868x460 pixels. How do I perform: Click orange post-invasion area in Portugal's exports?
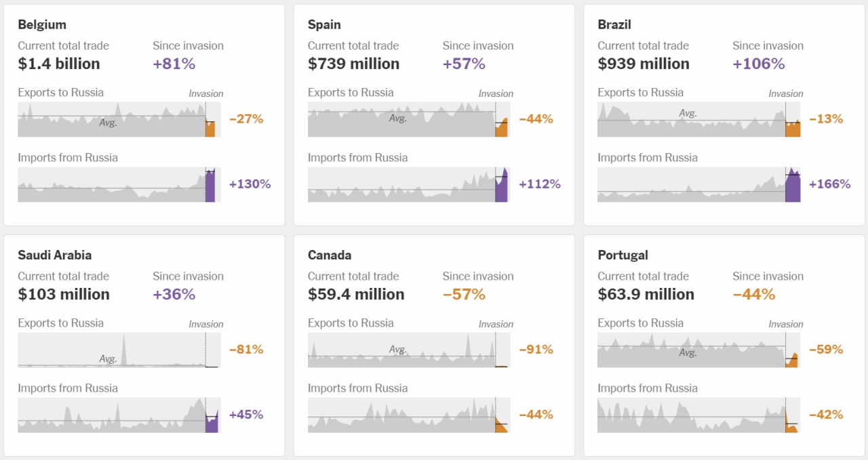792,362
